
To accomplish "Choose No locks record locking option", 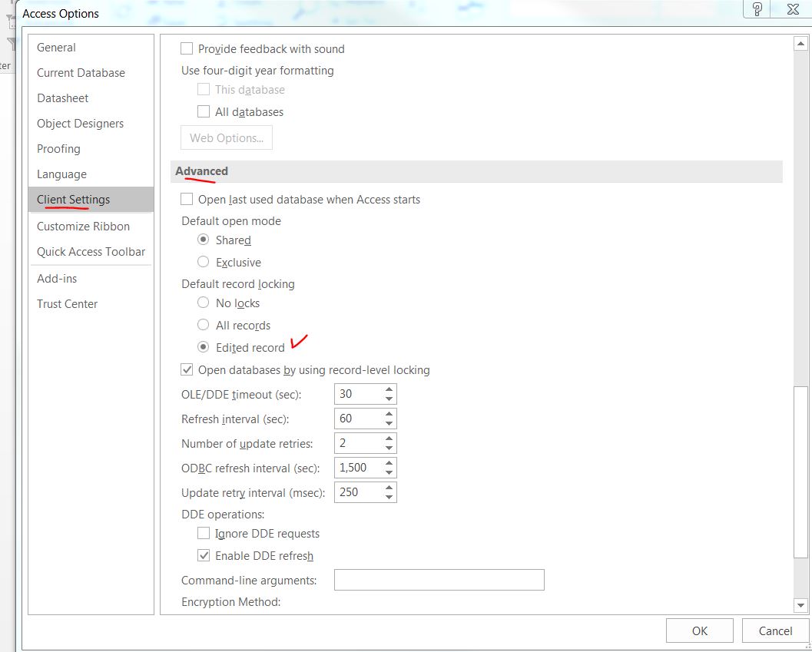I will [204, 303].
